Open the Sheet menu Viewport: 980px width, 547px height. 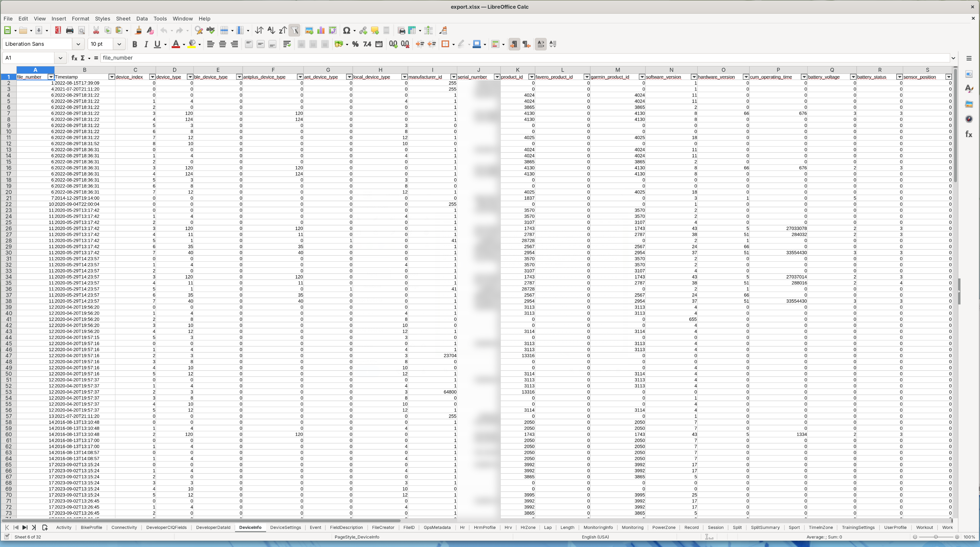click(123, 19)
